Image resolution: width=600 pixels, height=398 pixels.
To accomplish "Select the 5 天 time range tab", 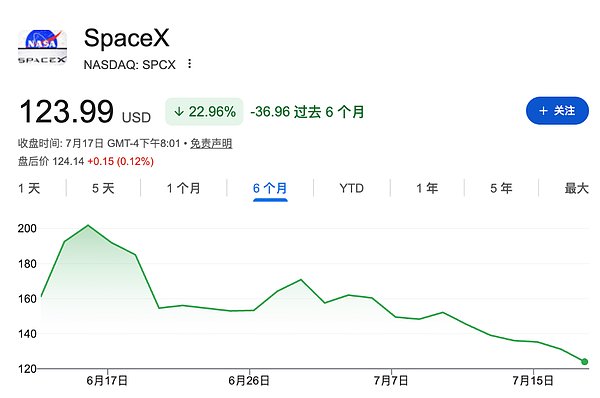I will point(103,188).
